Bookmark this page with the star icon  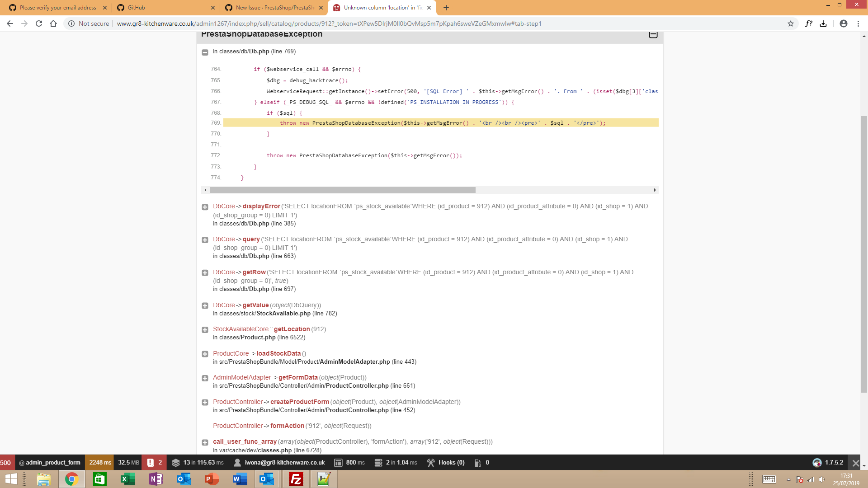pos(791,23)
